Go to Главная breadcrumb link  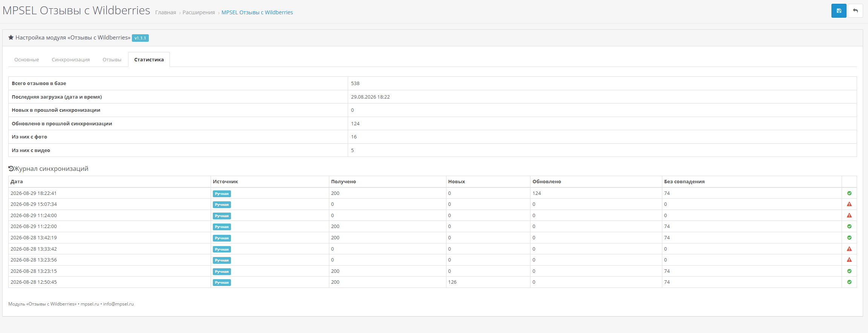coord(165,12)
